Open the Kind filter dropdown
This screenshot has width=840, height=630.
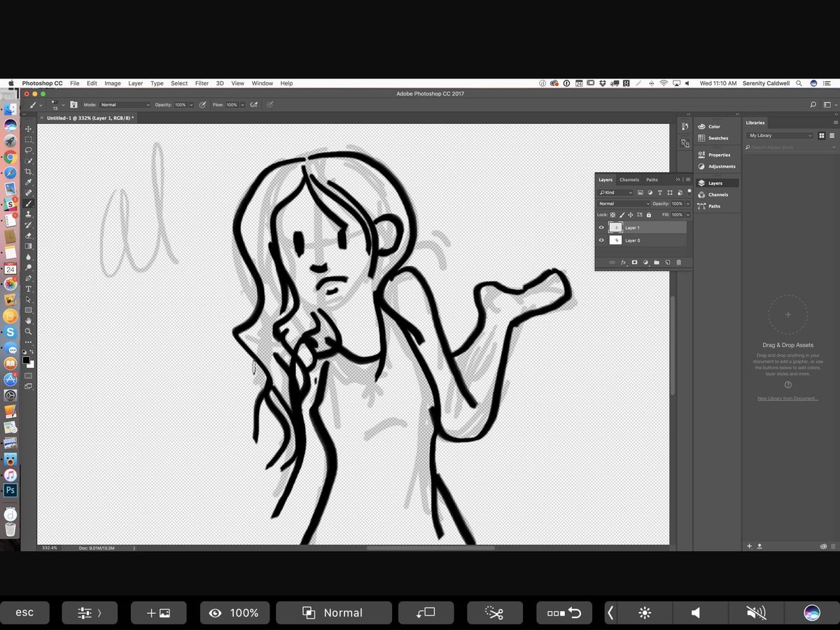(x=616, y=192)
